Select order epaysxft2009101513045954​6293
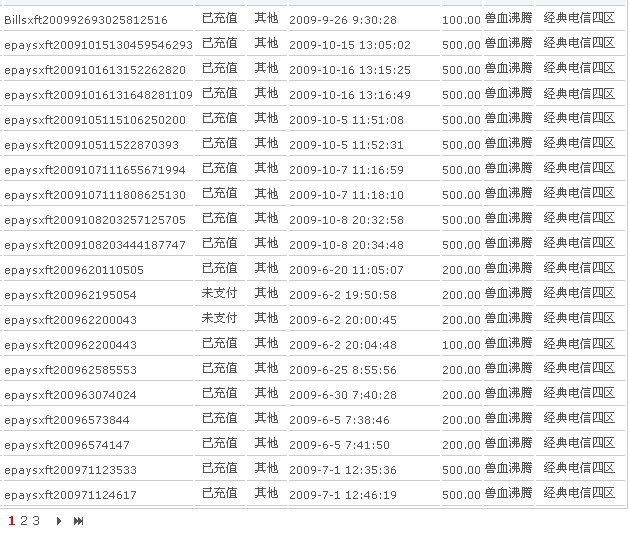 tap(98, 45)
